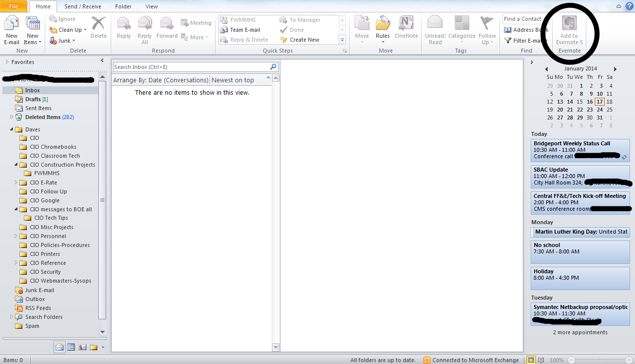The image size is (635, 364).
Task: Open the Rules menu
Action: (383, 29)
